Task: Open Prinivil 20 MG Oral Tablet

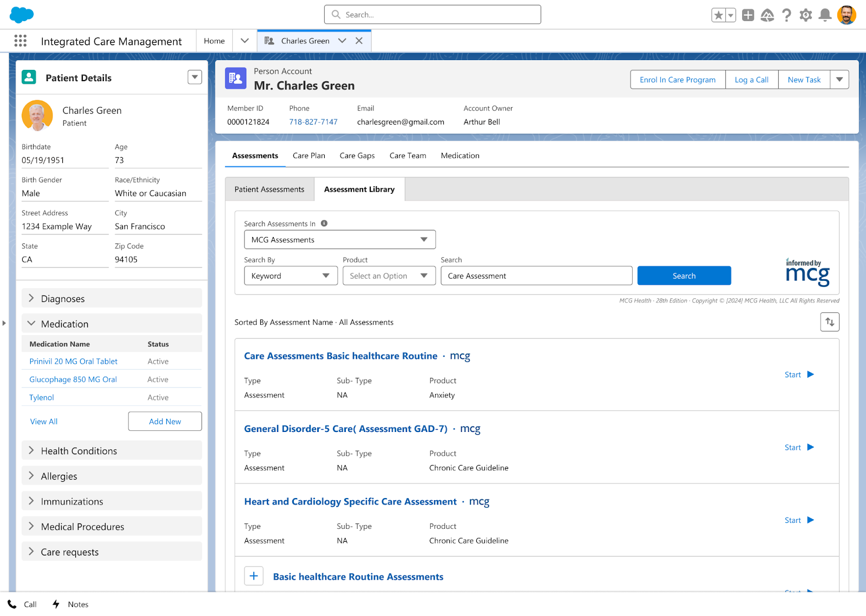Action: point(74,361)
